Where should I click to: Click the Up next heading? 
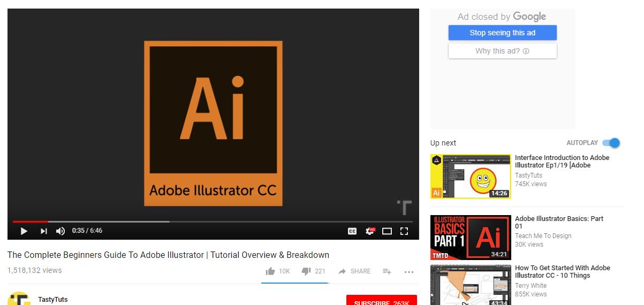point(443,143)
